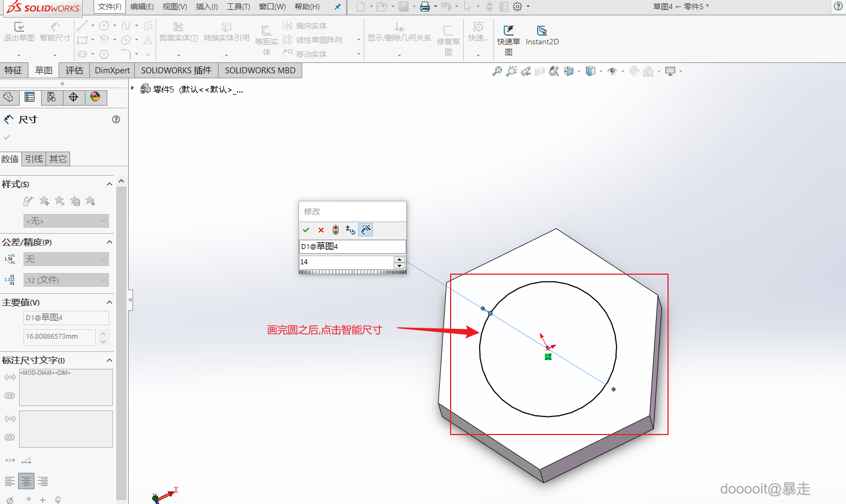The width and height of the screenshot is (846, 504).
Task: Right-justify the dimension text
Action: pyautogui.click(x=43, y=481)
